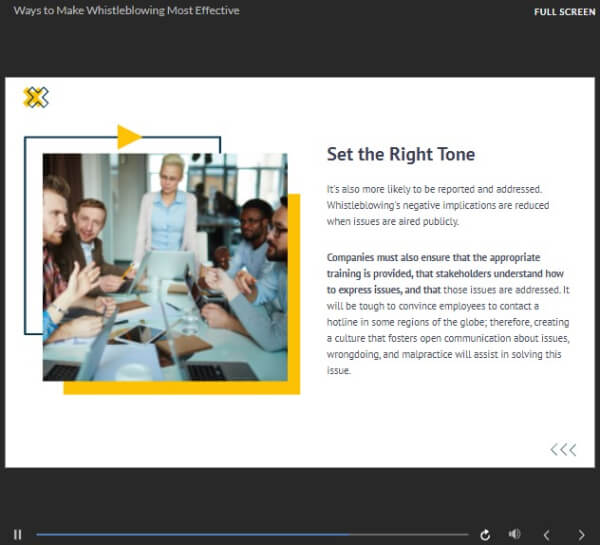The height and width of the screenshot is (545, 600).
Task: Enter full screen mode
Action: coord(565,12)
